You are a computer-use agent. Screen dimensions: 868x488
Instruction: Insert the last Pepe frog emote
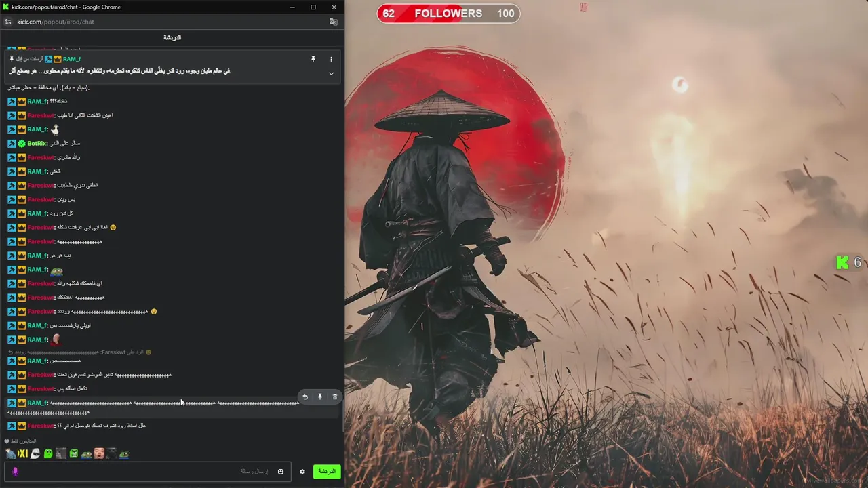124,455
